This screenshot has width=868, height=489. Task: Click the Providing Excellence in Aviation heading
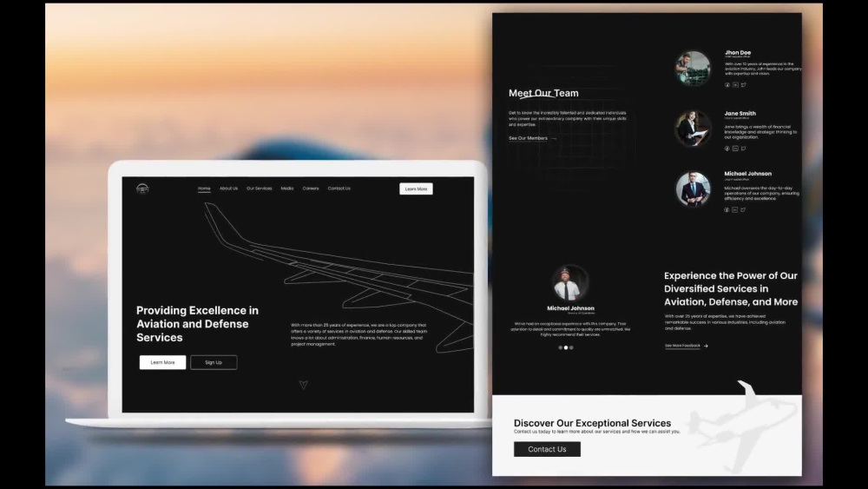point(198,324)
